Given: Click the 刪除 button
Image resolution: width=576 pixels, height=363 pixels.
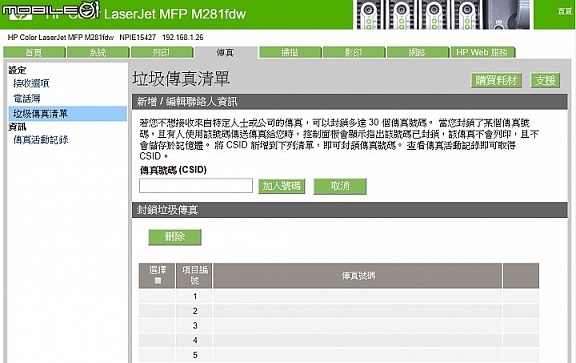Looking at the screenshot, I should click(x=175, y=237).
